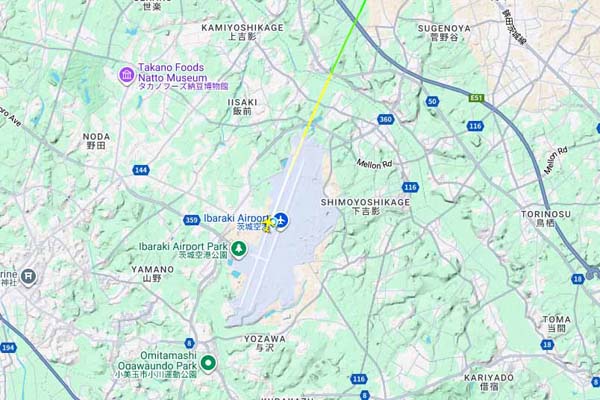Open the Ibaraki Airport text label
The image size is (600, 400).
point(236,218)
